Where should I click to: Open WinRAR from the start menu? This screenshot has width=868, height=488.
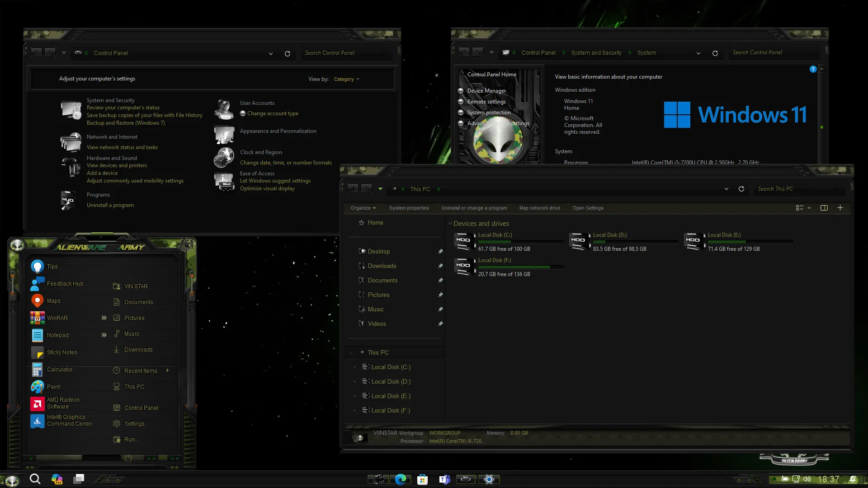(x=57, y=318)
